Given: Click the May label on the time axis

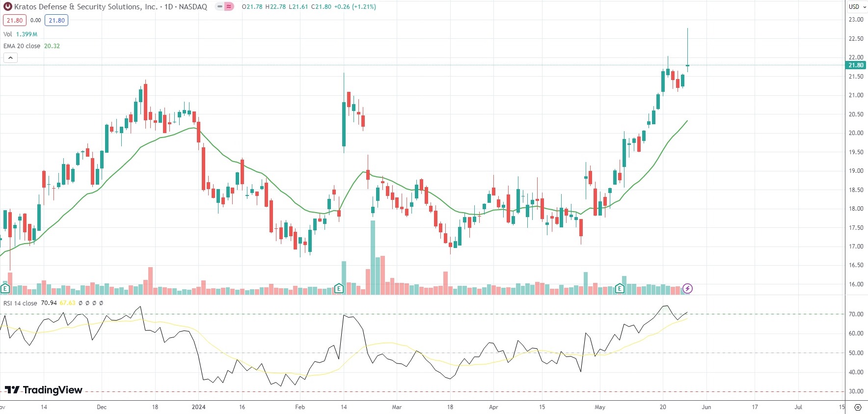Looking at the screenshot, I should [x=600, y=407].
